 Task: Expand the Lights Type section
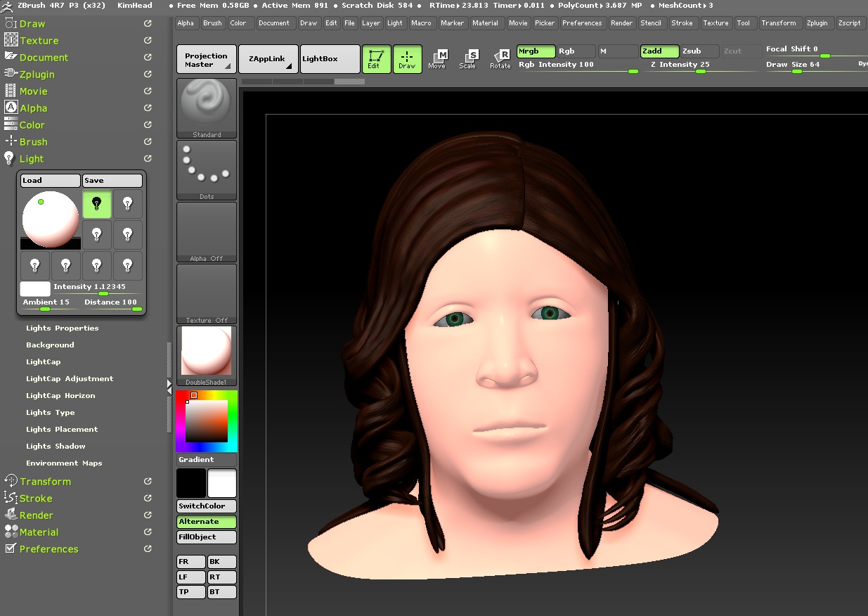tap(51, 413)
